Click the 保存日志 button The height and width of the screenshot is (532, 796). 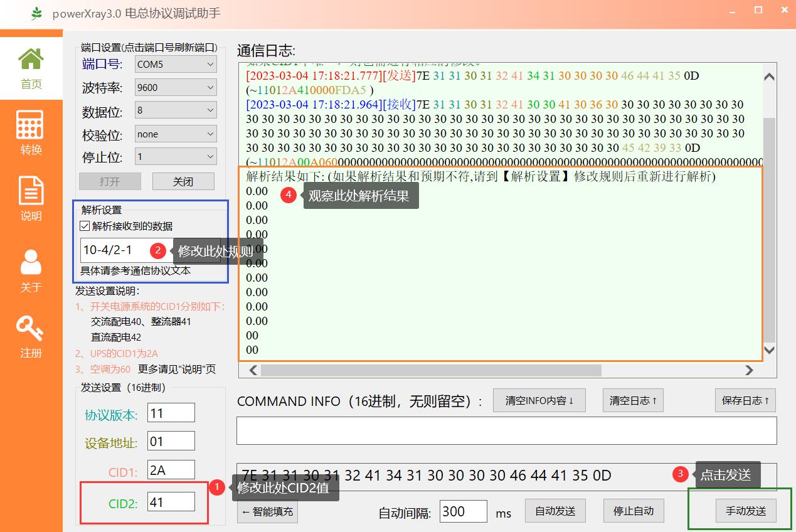[745, 400]
